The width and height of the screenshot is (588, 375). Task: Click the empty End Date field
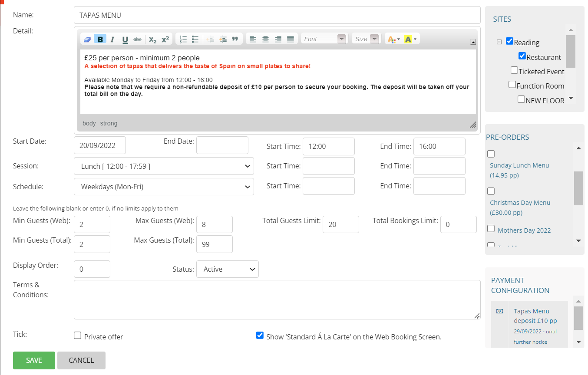(222, 145)
